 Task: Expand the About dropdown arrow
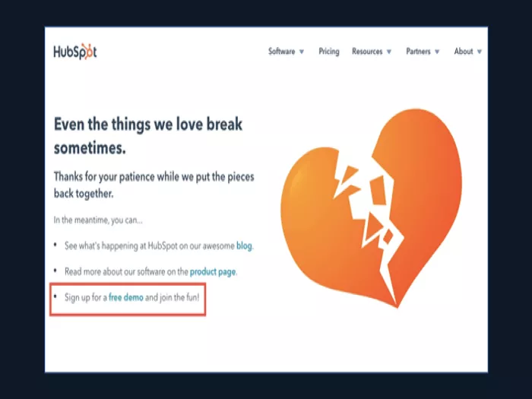pyautogui.click(x=479, y=52)
